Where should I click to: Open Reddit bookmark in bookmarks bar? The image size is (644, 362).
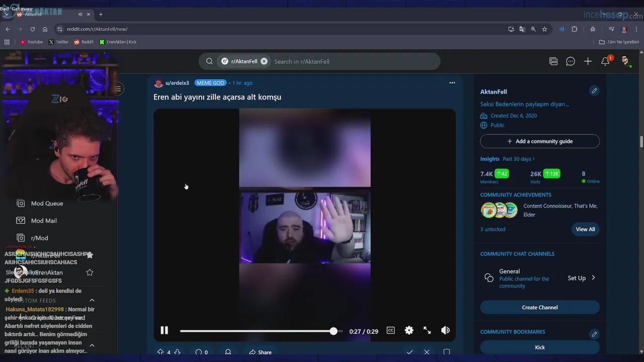[x=84, y=42]
